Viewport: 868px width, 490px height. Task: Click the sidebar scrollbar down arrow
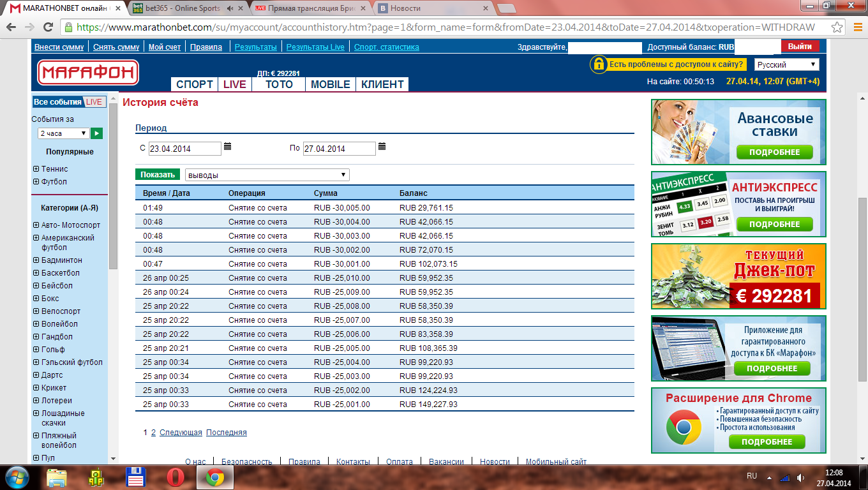click(113, 459)
